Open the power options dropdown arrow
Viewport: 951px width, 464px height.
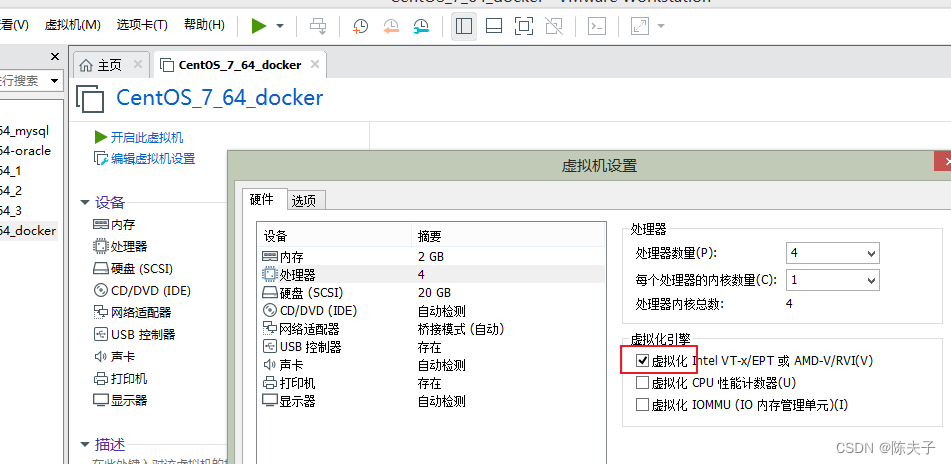[280, 26]
